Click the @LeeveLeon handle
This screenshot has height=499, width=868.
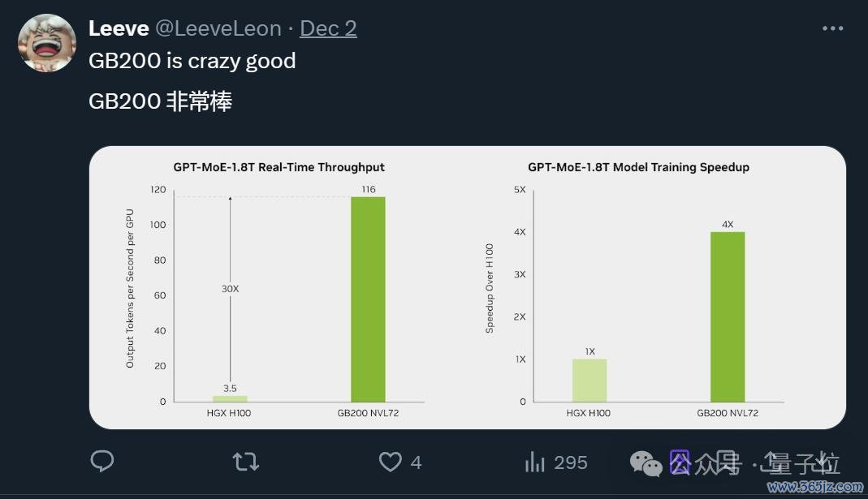pyautogui.click(x=218, y=28)
